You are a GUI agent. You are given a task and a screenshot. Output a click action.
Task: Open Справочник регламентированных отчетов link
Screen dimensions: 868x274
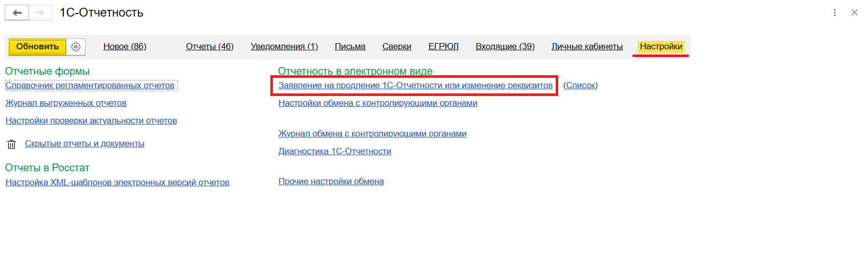tap(90, 86)
